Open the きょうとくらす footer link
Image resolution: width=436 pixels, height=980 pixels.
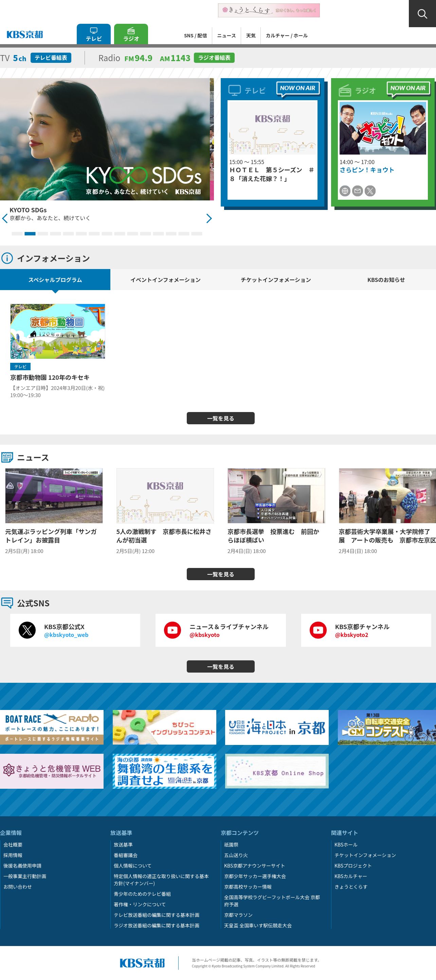[x=351, y=887]
